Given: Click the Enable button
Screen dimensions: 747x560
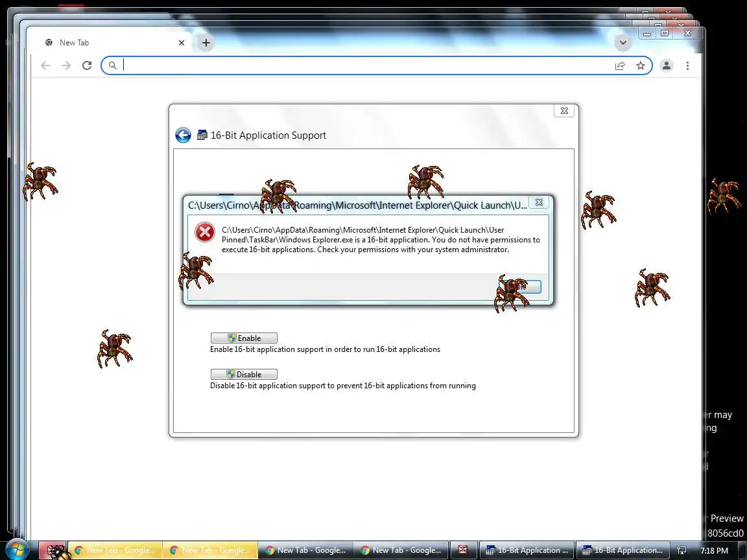Looking at the screenshot, I should coord(244,338).
